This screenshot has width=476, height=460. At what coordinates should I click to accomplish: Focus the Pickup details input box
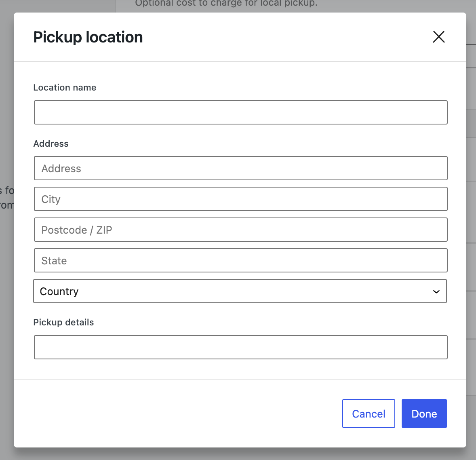tap(240, 347)
